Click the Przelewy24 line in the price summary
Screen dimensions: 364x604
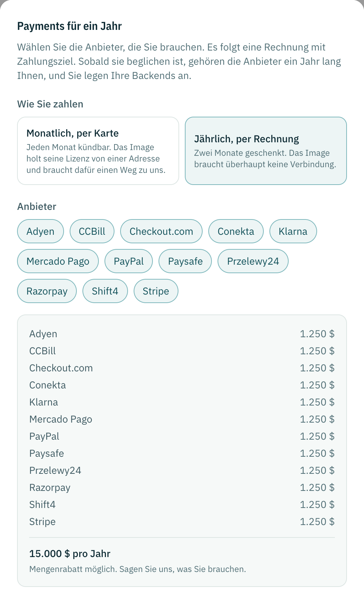pyautogui.click(x=182, y=470)
